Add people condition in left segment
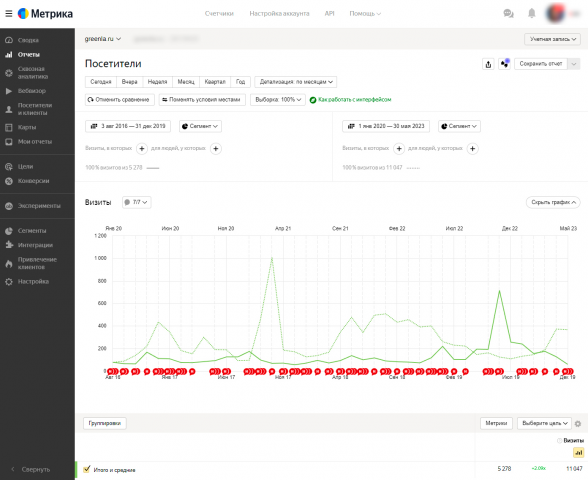588x480 pixels. pos(216,148)
